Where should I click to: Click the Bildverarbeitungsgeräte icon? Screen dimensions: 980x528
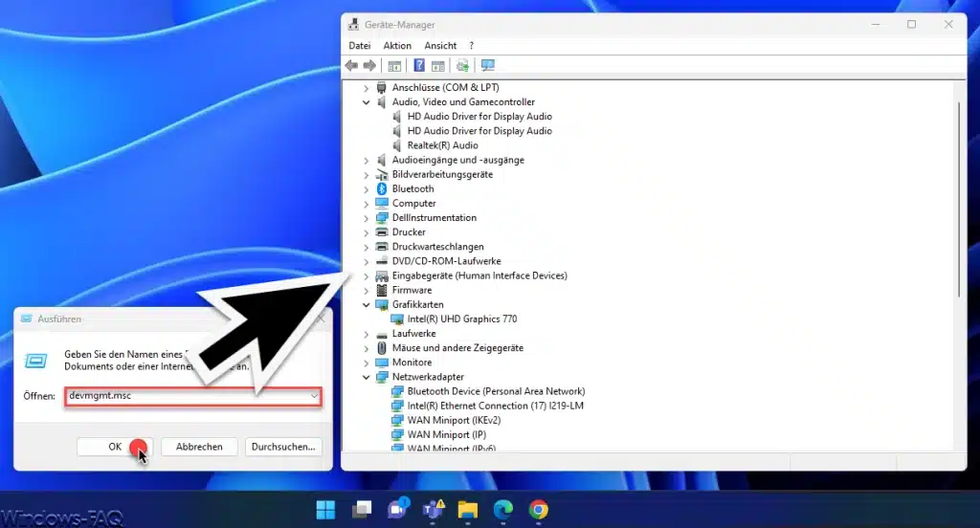(382, 174)
